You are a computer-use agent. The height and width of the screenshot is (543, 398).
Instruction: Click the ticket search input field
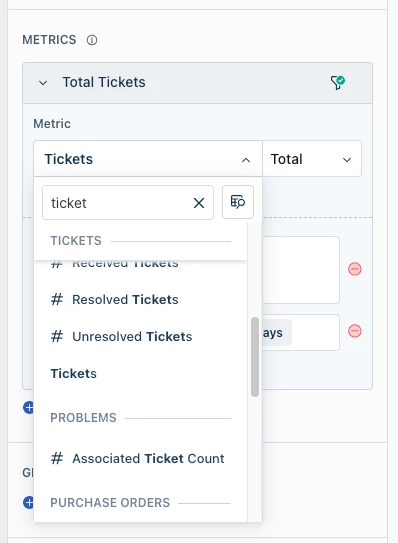point(120,203)
